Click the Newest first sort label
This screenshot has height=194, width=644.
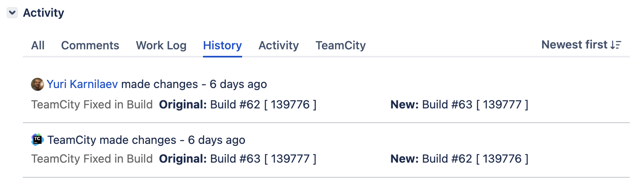574,44
